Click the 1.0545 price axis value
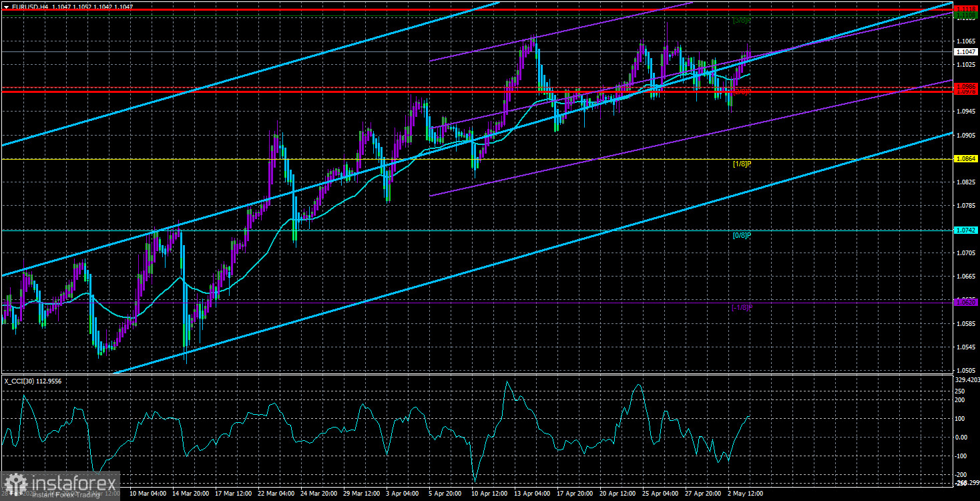The image size is (980, 501). coord(965,347)
